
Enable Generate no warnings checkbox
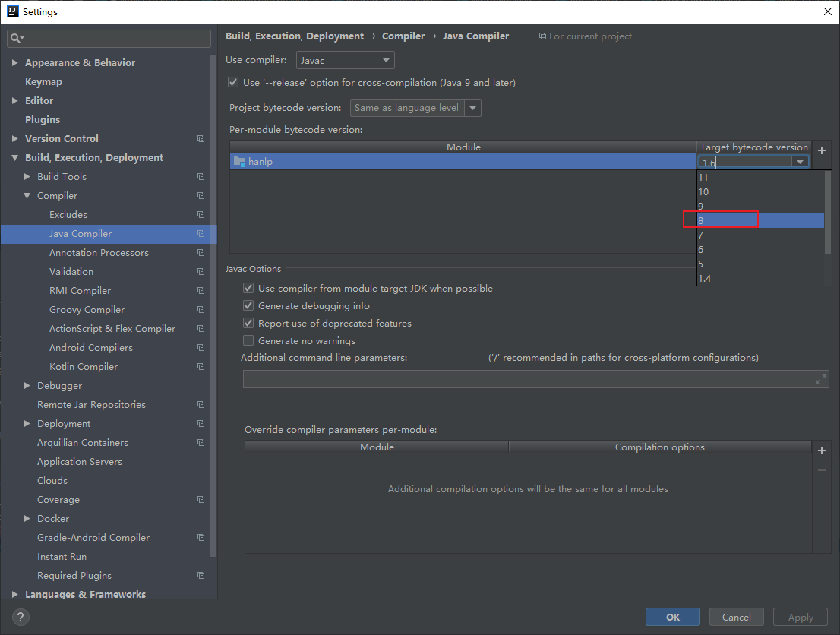tap(248, 340)
